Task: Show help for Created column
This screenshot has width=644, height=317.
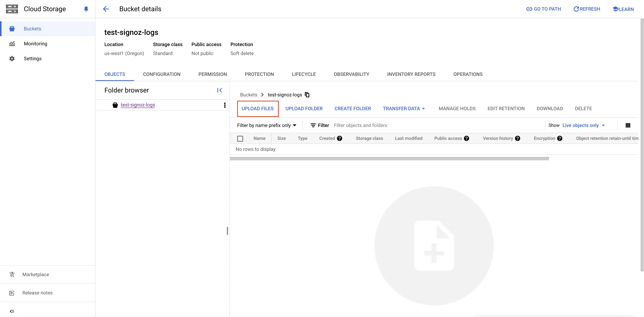Action: [x=339, y=138]
